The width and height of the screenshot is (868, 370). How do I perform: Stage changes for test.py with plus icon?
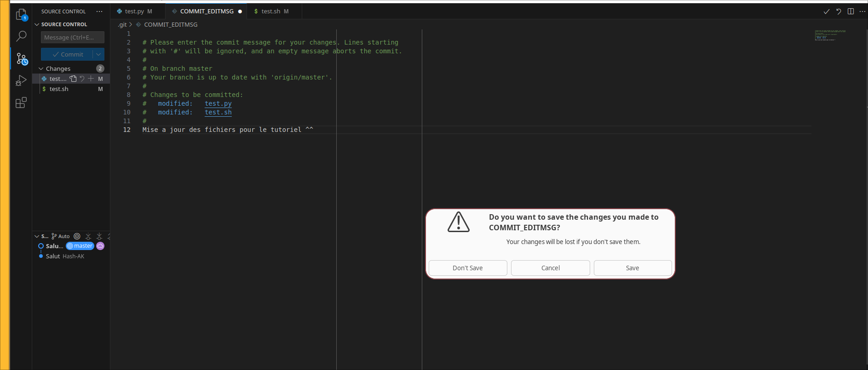[91, 79]
